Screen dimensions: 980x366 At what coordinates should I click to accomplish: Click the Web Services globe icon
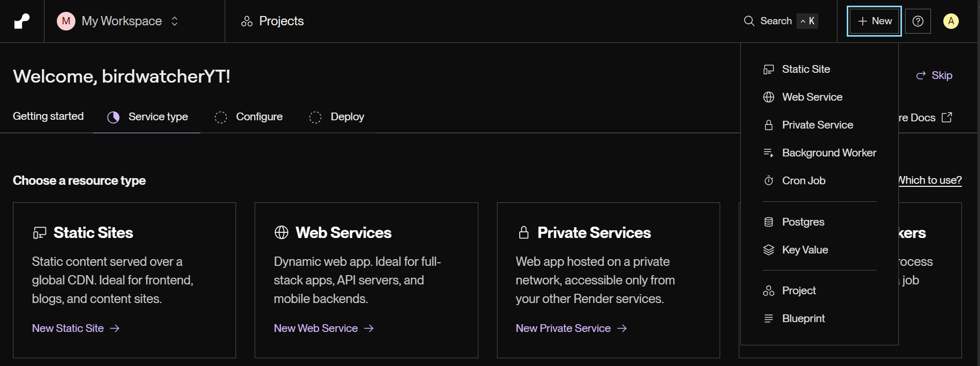282,233
